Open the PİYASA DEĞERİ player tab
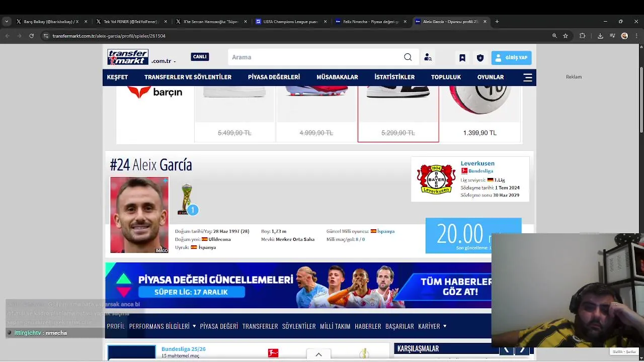 219,326
